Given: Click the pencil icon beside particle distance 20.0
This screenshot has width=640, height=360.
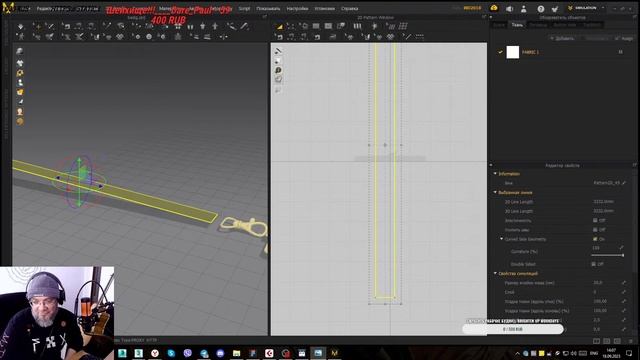Looking at the screenshot, I should tap(624, 282).
